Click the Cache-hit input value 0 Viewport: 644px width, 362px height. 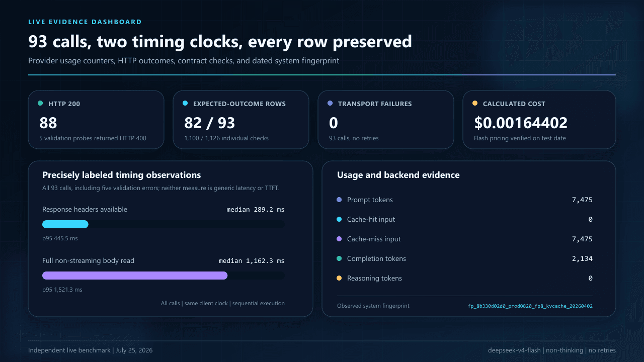pos(591,219)
